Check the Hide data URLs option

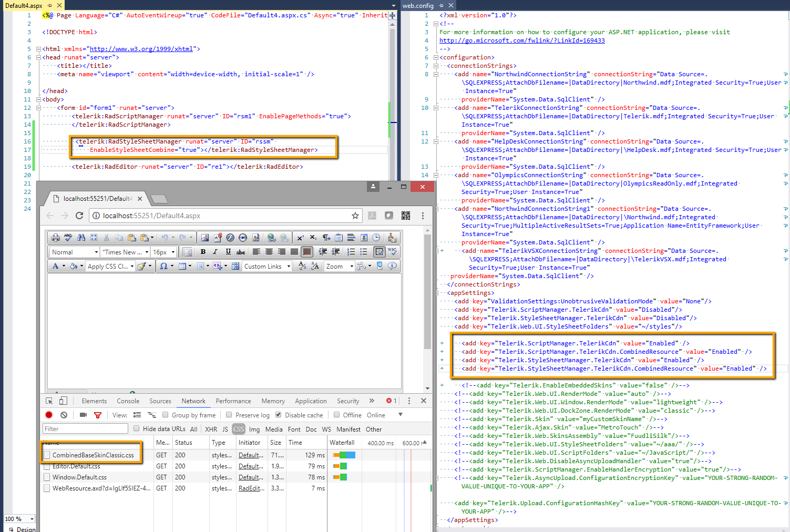coord(137,428)
